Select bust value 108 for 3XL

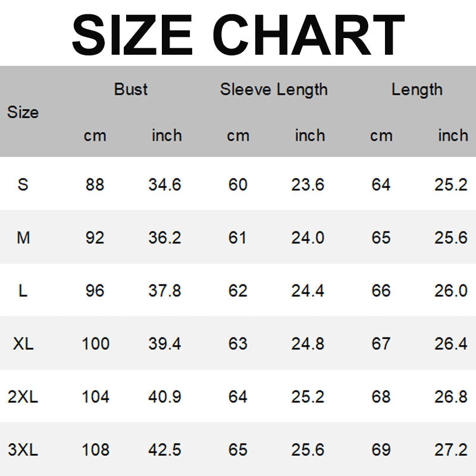[96, 450]
